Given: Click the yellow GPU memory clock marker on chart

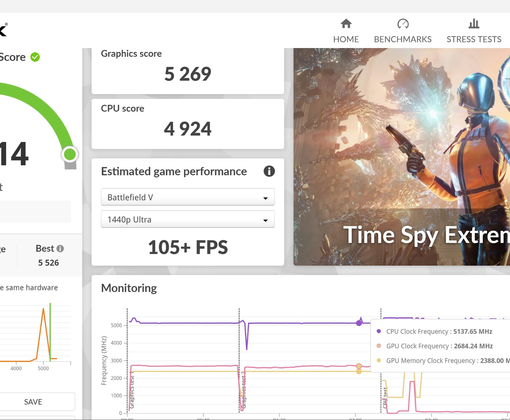Looking at the screenshot, I should 359,371.
